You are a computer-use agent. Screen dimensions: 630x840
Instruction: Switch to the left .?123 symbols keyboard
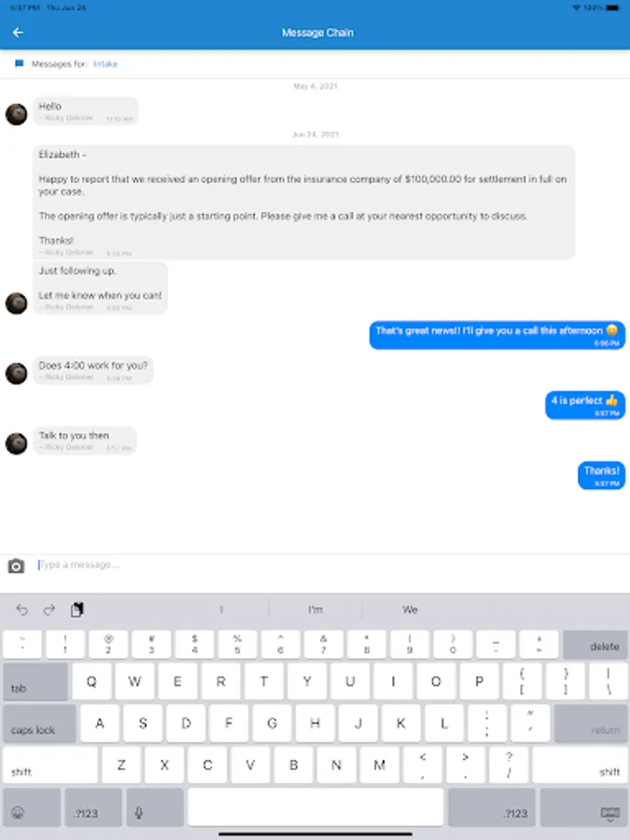(93, 807)
